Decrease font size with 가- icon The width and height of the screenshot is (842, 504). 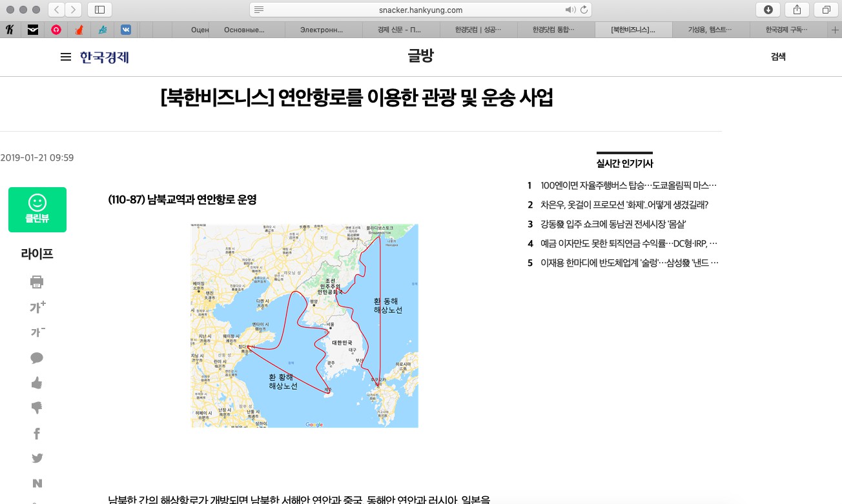[x=37, y=332]
